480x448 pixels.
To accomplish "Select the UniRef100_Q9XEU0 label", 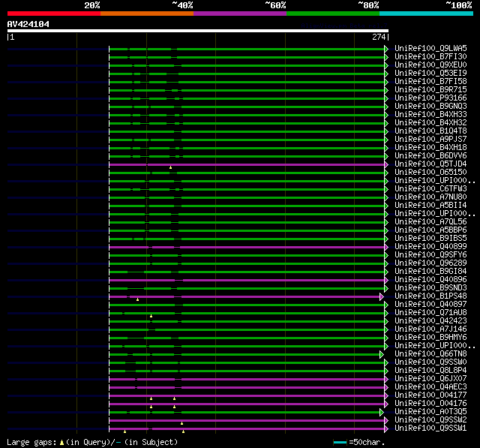I will (x=430, y=65).
